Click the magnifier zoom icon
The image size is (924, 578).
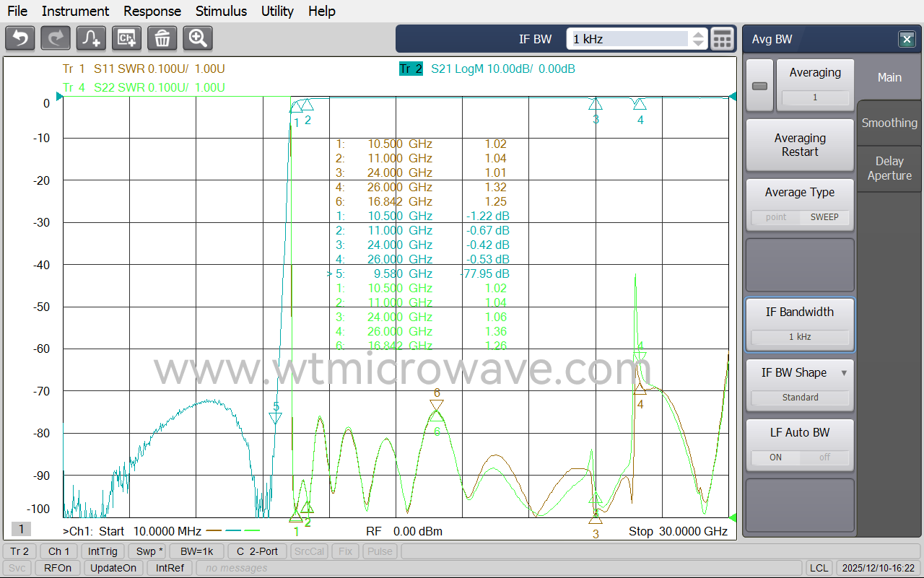tap(198, 38)
